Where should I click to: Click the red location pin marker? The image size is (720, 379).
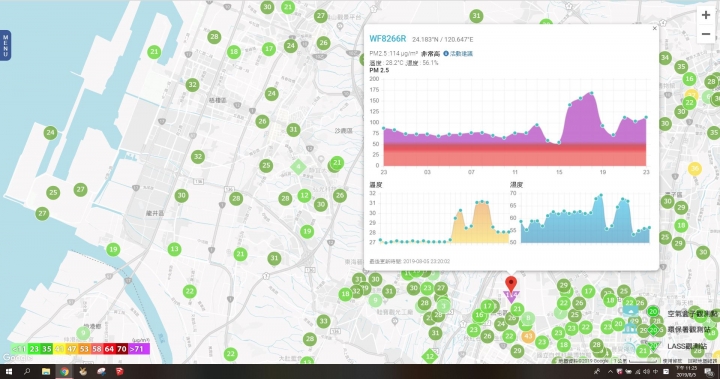coord(511,283)
